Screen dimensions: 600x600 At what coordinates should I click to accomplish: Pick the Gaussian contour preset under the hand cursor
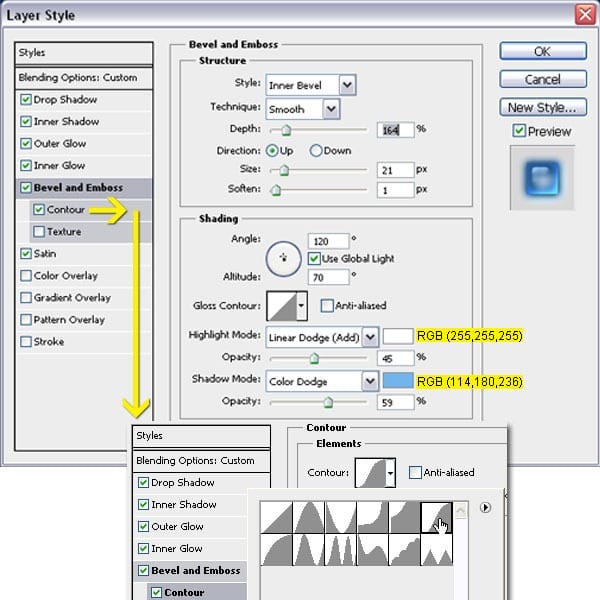[x=436, y=517]
